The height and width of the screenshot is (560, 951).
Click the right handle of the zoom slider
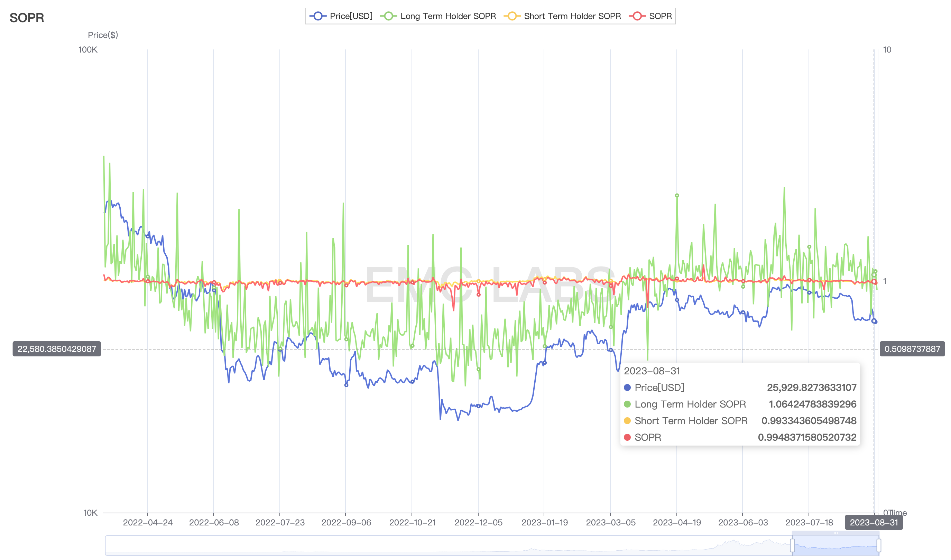(x=878, y=545)
